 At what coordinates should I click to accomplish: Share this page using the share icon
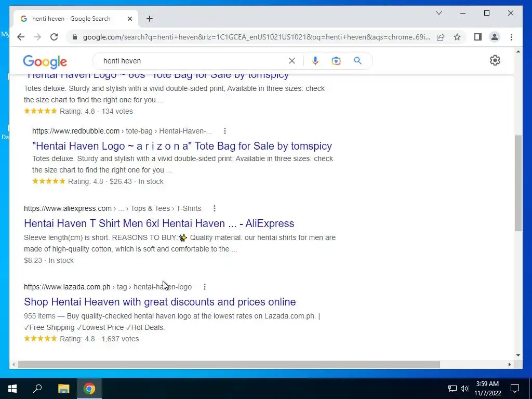[441, 37]
